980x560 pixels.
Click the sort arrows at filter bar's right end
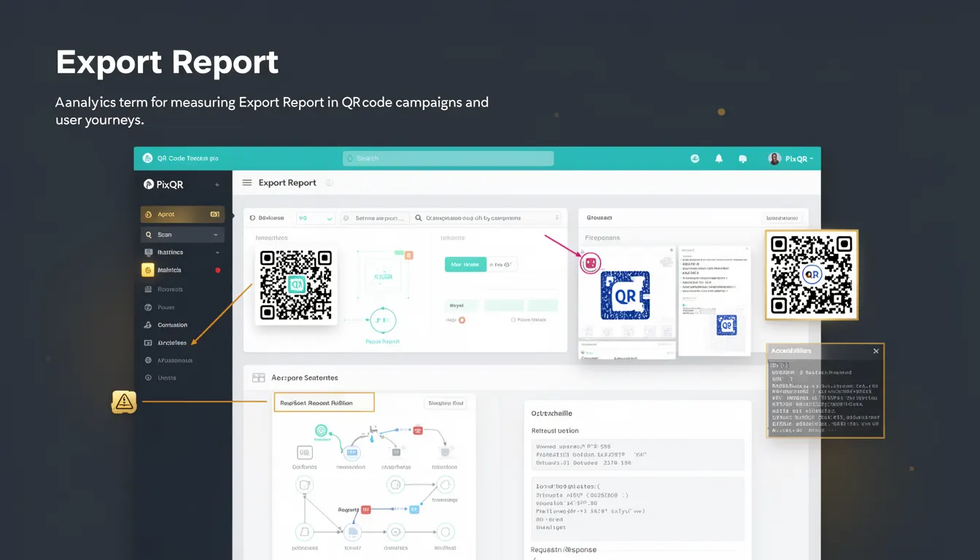pos(557,218)
